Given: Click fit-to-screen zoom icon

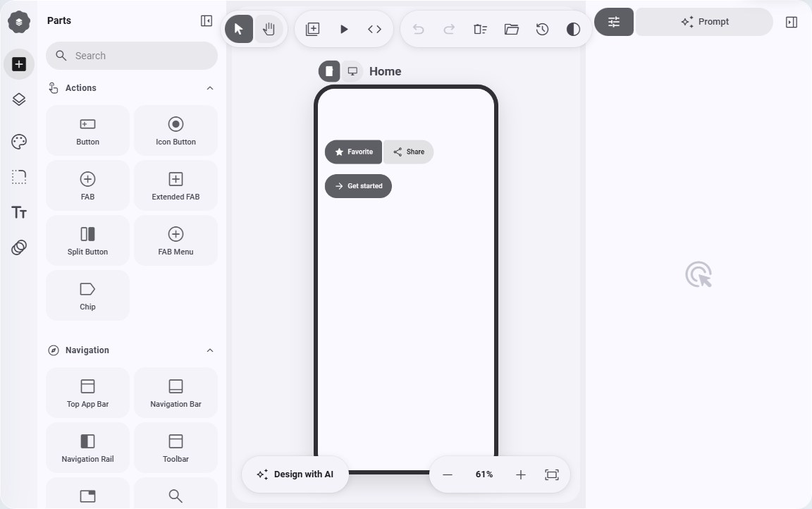Looking at the screenshot, I should 552,475.
